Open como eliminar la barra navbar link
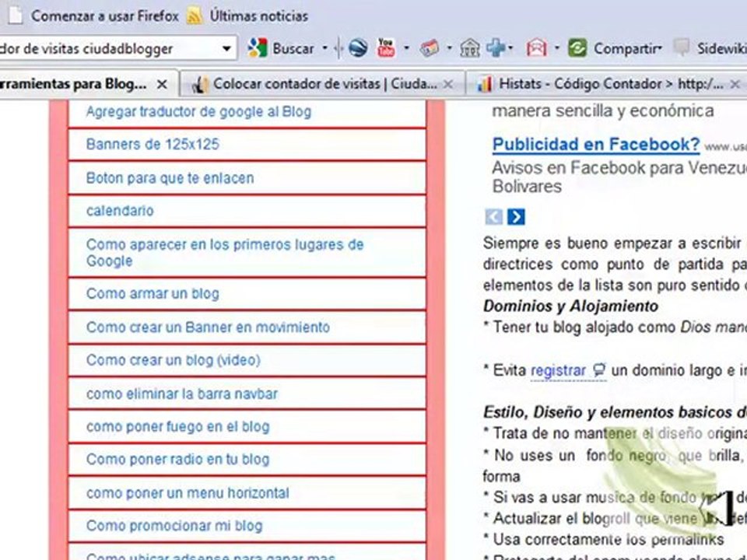 click(182, 394)
